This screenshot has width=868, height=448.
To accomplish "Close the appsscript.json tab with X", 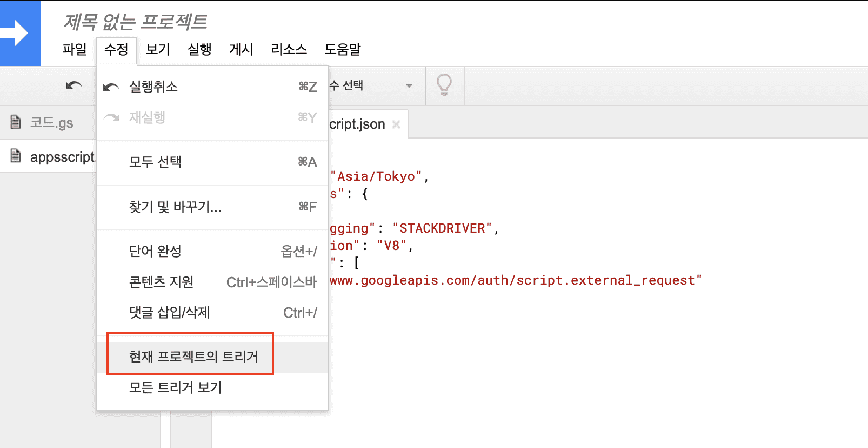I will click(x=396, y=124).
